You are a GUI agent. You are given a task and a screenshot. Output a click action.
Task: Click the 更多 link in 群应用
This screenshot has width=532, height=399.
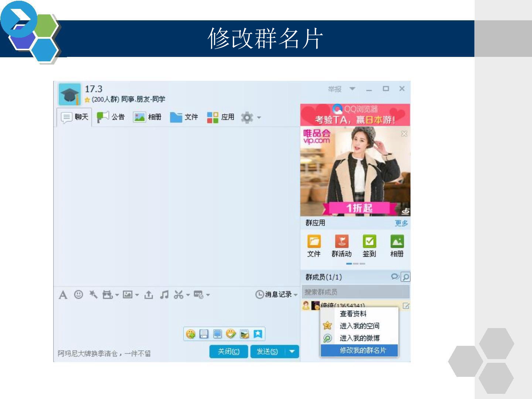coord(401,223)
